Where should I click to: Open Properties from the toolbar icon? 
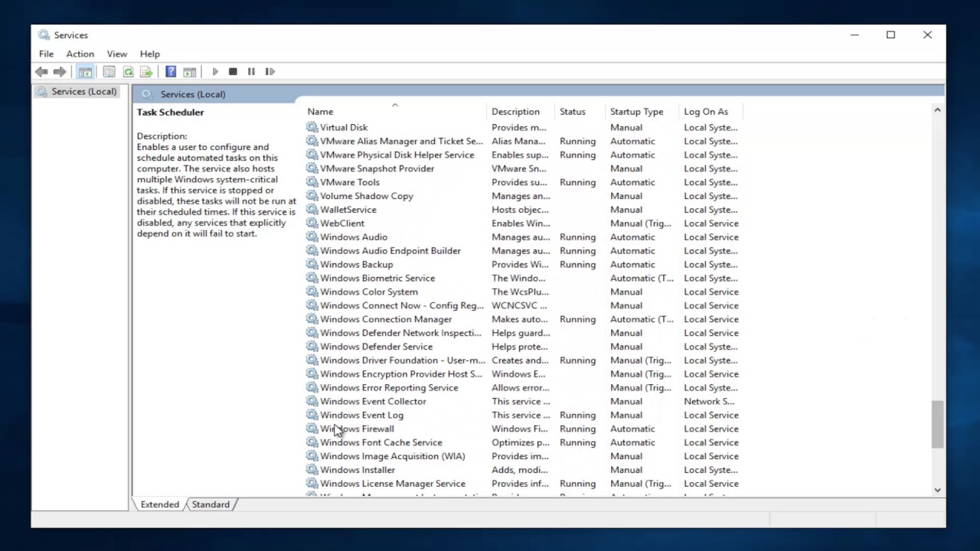point(109,72)
